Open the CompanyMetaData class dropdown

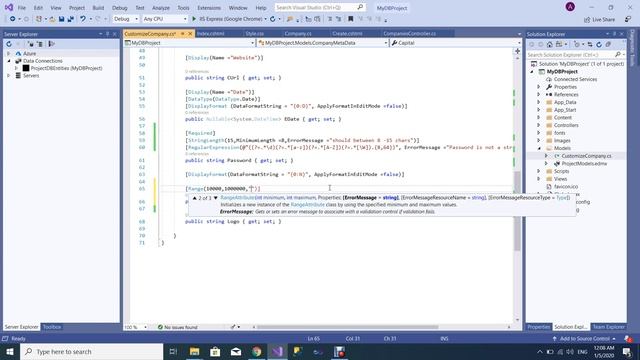tap(323, 43)
